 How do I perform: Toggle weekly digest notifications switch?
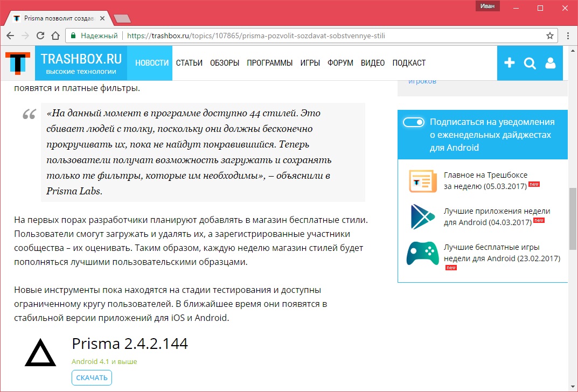(x=414, y=122)
